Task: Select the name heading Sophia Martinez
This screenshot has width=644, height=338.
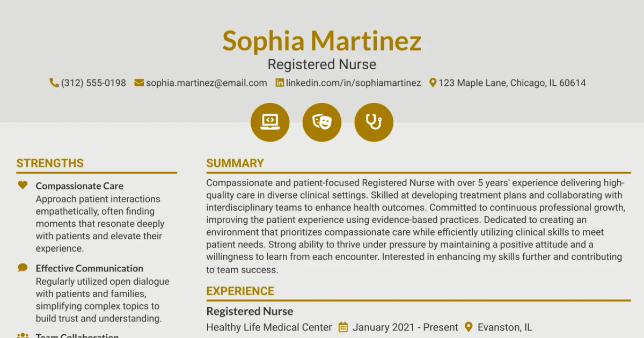Action: [x=322, y=41]
